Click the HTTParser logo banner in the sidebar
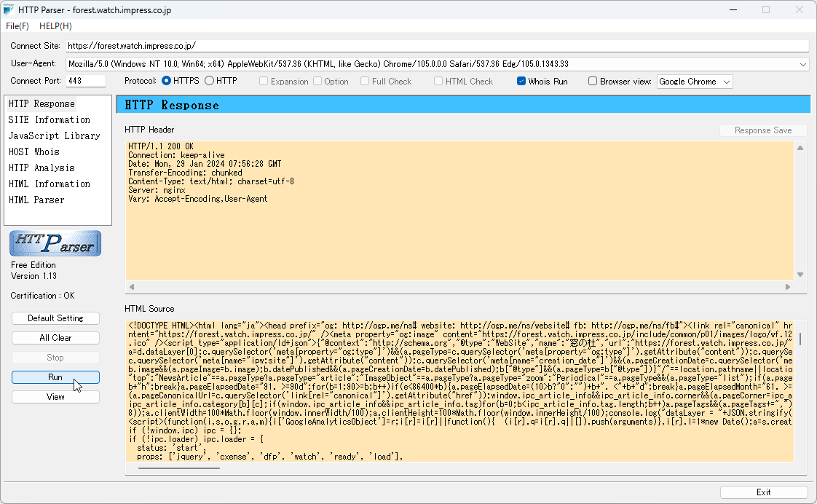The image size is (817, 504). (x=55, y=243)
